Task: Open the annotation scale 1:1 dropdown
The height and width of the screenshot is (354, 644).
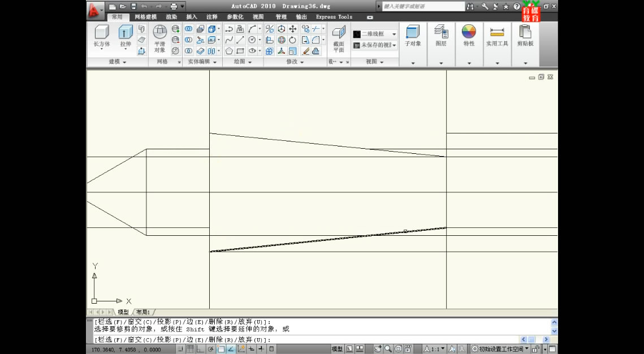Action: 435,349
